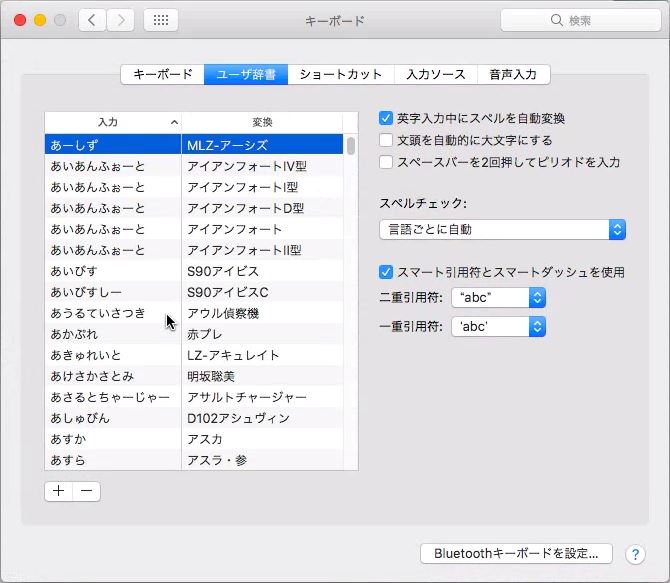Select the アイアンフォートII型 entry
670x583 pixels.
262,250
